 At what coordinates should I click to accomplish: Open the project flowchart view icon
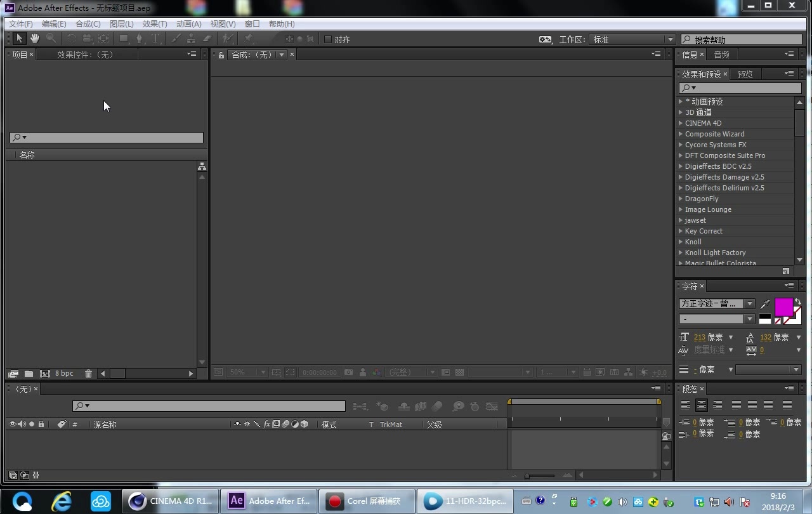[x=202, y=166]
